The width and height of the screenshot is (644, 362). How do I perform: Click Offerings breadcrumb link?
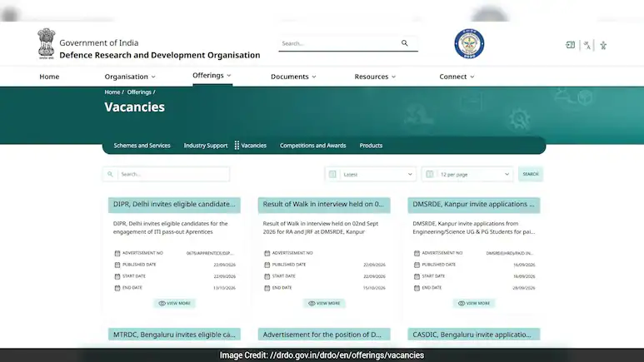139,92
